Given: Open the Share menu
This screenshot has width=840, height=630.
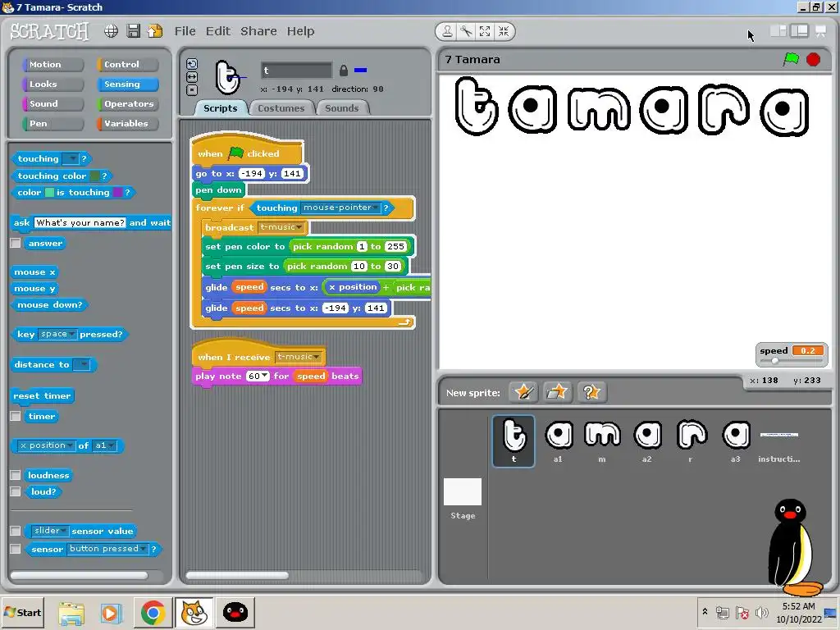Looking at the screenshot, I should (x=258, y=31).
